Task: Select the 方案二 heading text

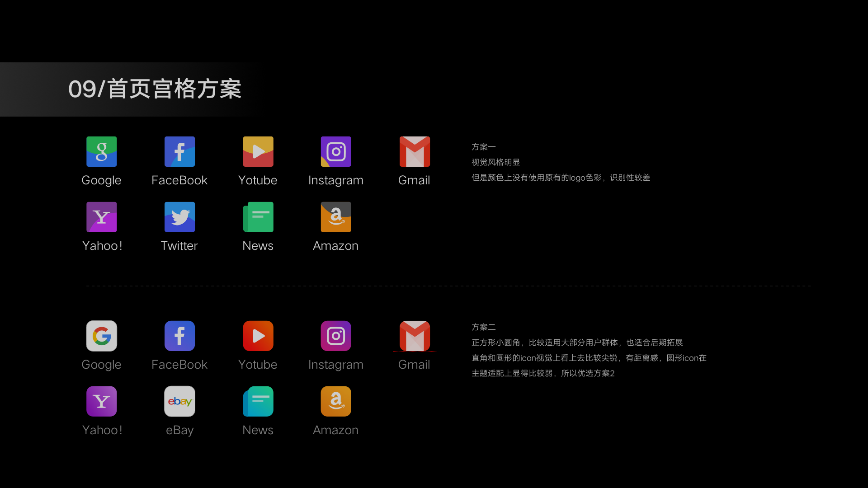Action: coord(484,327)
